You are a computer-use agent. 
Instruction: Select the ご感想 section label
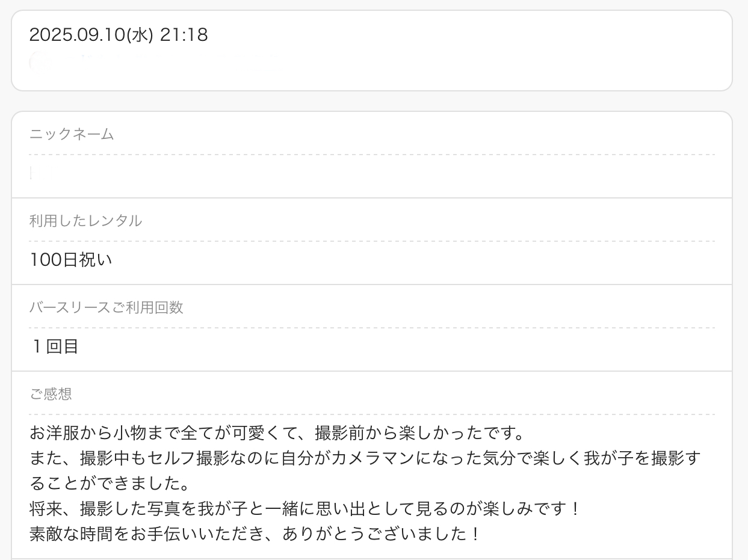51,394
